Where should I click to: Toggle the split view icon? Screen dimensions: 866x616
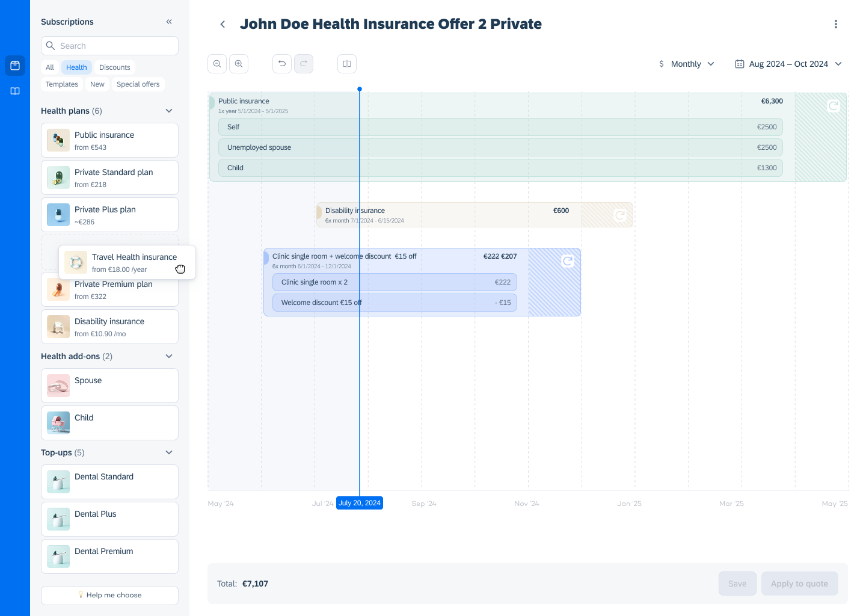point(347,64)
